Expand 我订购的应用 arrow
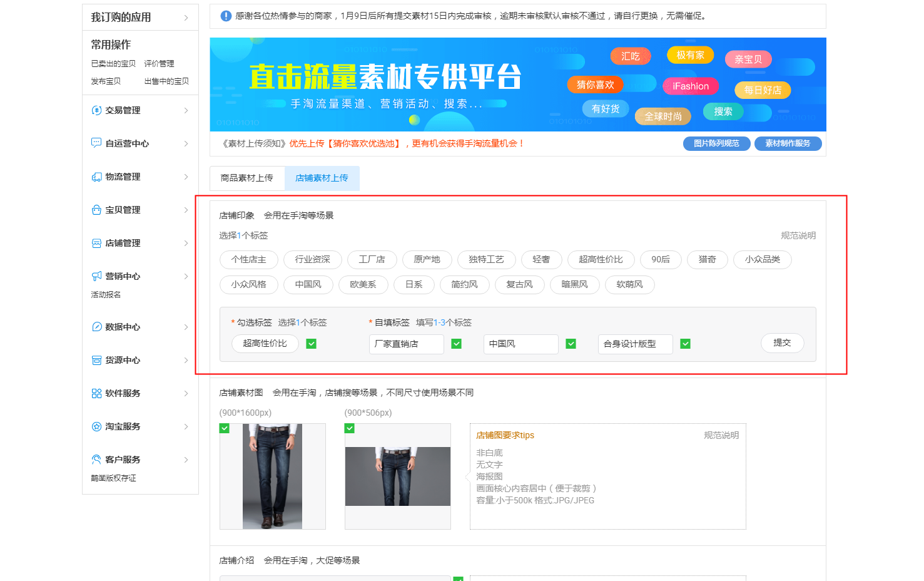The width and height of the screenshot is (924, 581). coord(186,18)
